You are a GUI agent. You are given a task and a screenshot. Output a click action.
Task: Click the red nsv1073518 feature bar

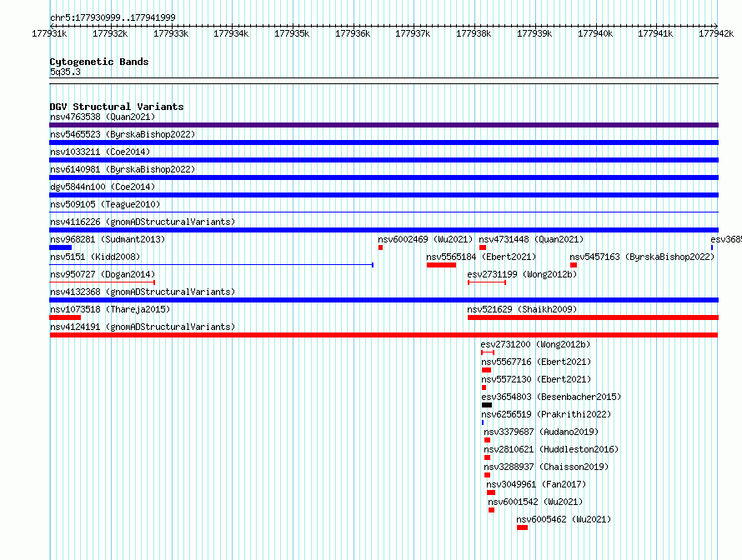[x=65, y=317]
